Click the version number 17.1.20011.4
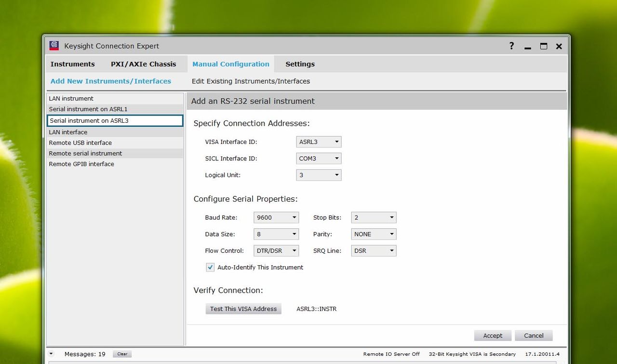 coord(542,354)
